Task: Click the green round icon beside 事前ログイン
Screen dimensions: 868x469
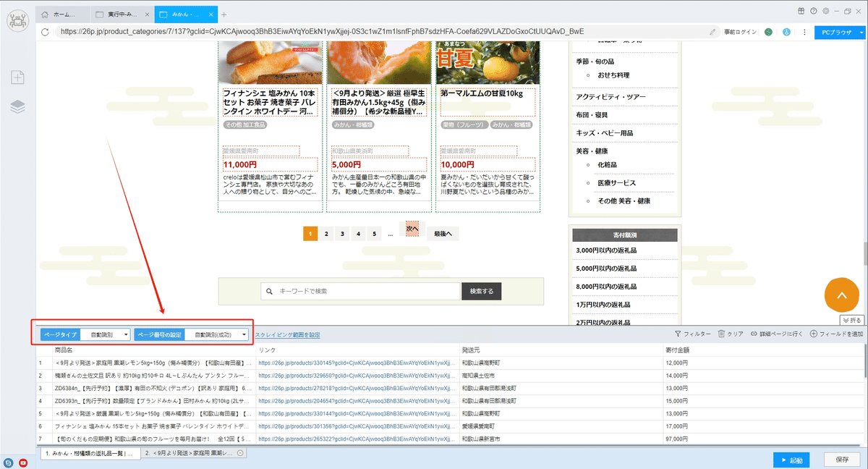Action: (768, 32)
